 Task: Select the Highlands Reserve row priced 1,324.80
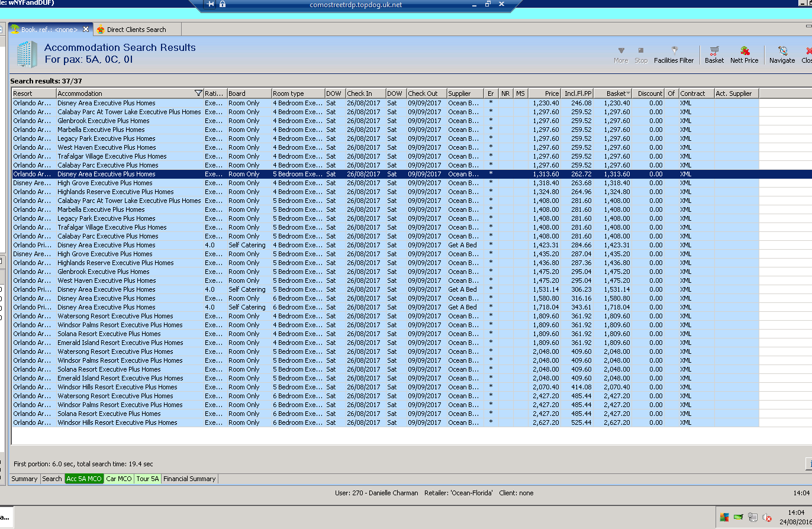(x=385, y=192)
